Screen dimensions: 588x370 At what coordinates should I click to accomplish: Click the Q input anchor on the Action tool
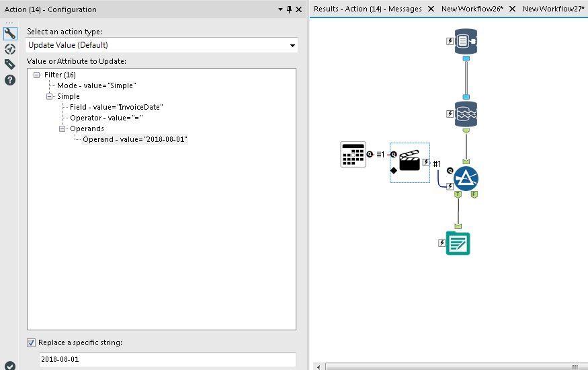point(393,154)
